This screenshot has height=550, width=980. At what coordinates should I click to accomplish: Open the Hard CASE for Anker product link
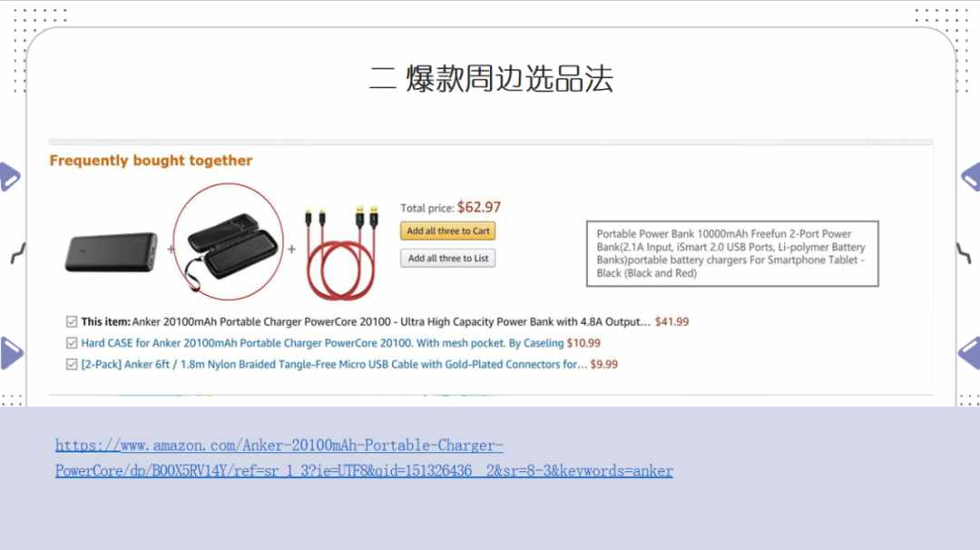point(322,343)
